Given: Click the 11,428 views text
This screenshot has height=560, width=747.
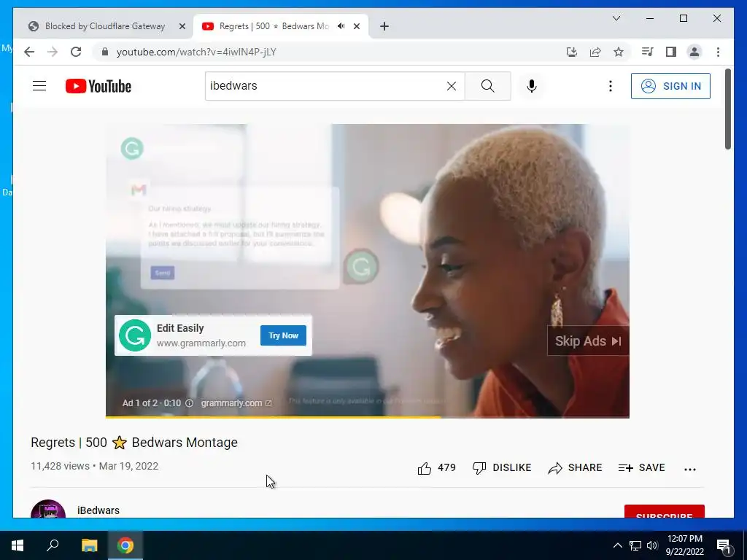Looking at the screenshot, I should (x=60, y=466).
